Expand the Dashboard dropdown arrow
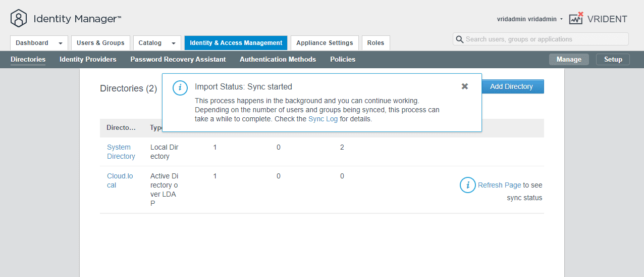This screenshot has width=644, height=277. tap(61, 43)
